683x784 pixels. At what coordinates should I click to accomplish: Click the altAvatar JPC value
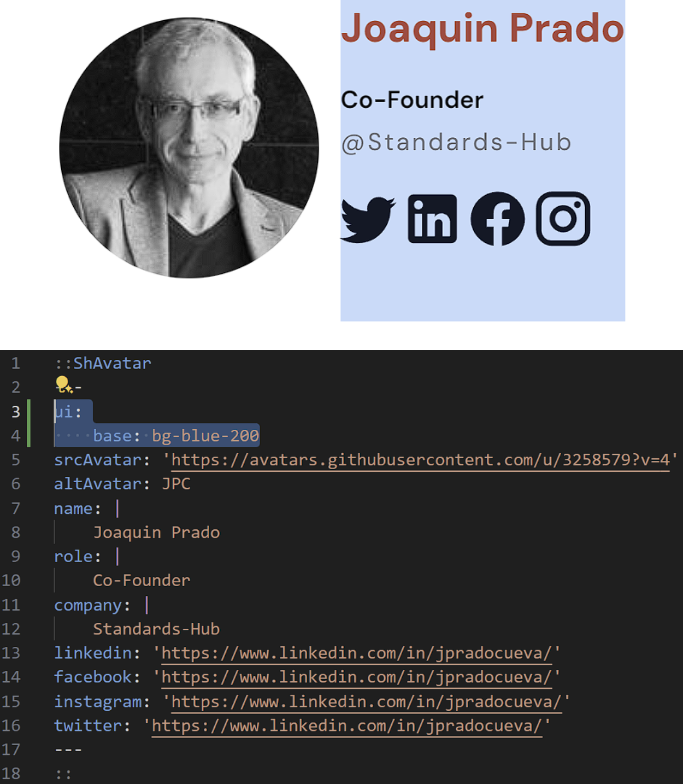pyautogui.click(x=176, y=484)
